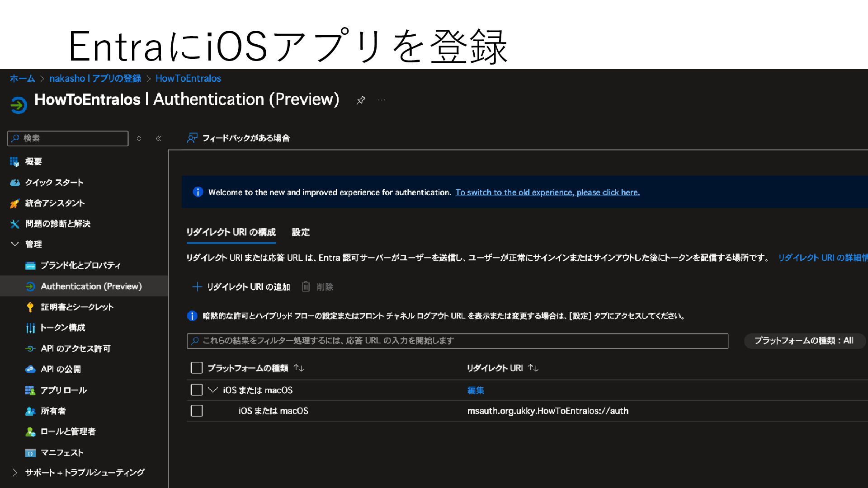Select the リダイレクト URI の構成 tab
The height and width of the screenshot is (488, 868).
pyautogui.click(x=231, y=232)
